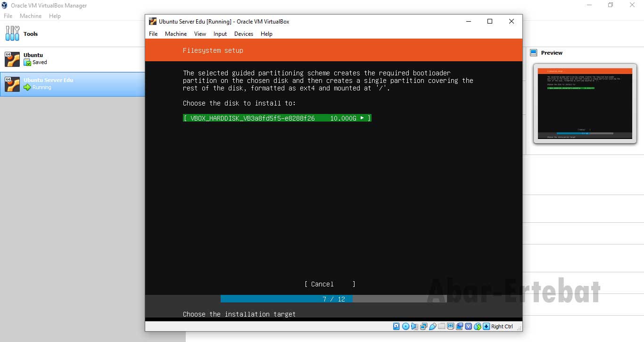Image resolution: width=644 pixels, height=342 pixels.
Task: Click the CPU virtualization V chip icon
Action: pyautogui.click(x=468, y=326)
